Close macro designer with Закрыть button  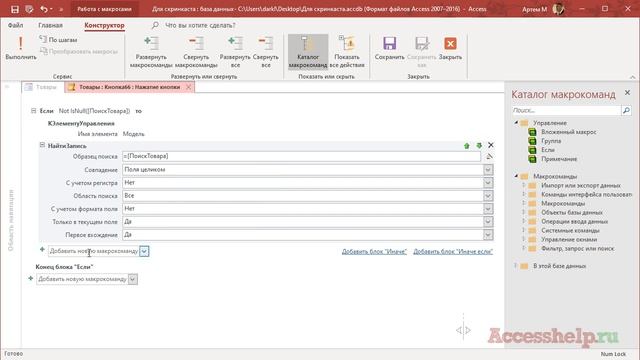(450, 48)
